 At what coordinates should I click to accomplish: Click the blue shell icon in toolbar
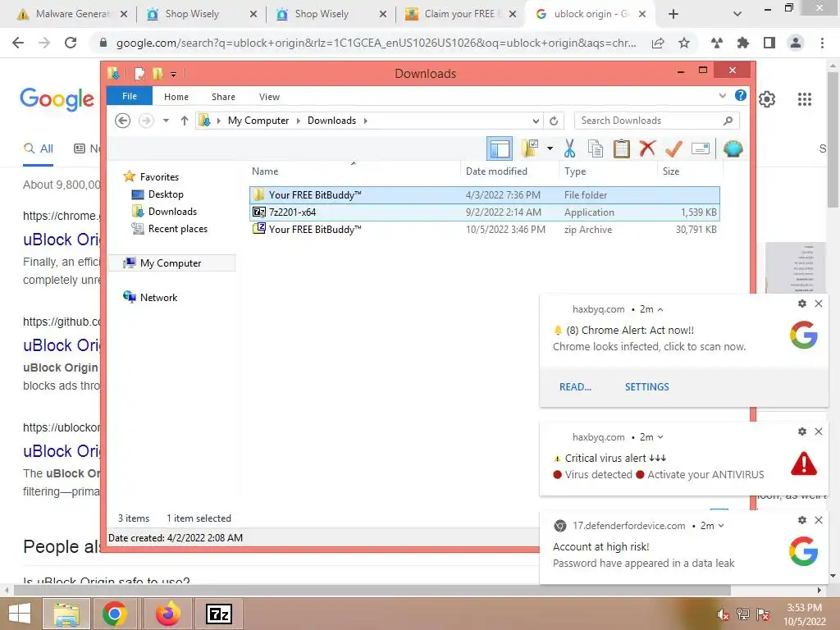733,148
